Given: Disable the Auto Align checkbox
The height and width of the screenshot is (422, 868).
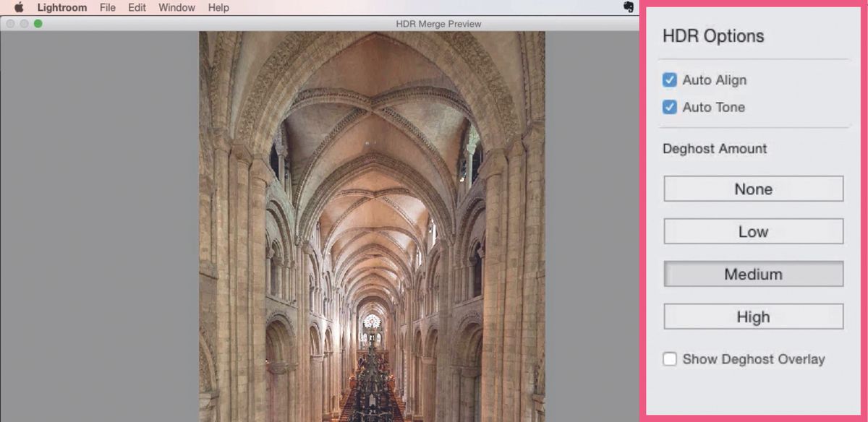Looking at the screenshot, I should 669,80.
